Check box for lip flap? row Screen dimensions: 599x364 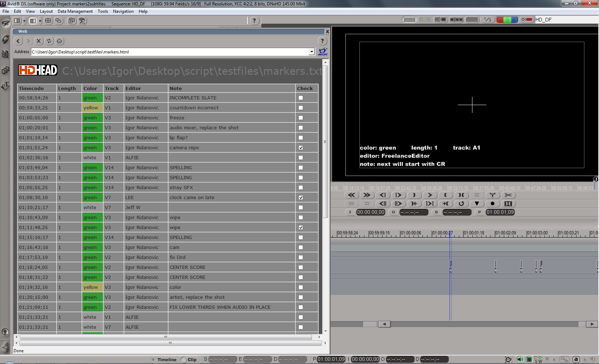tap(301, 137)
